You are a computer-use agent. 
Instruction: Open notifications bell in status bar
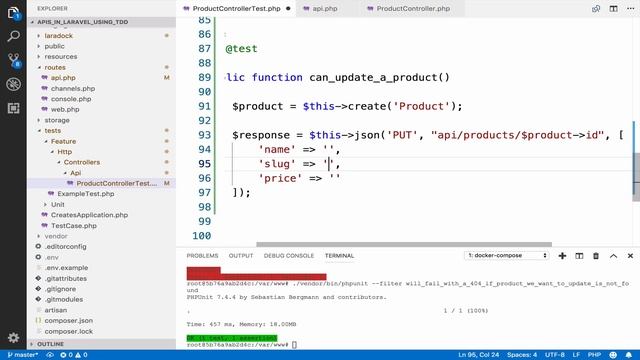(x=629, y=355)
